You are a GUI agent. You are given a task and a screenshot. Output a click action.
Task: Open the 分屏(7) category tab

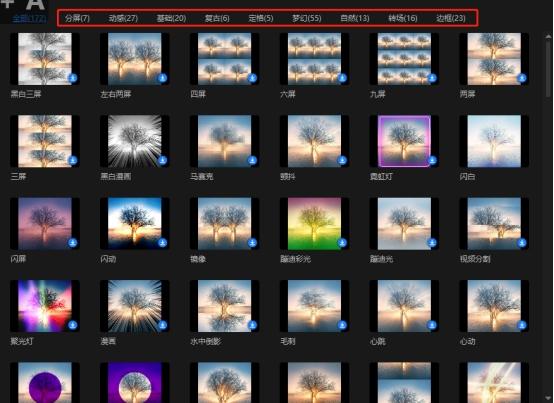(77, 18)
